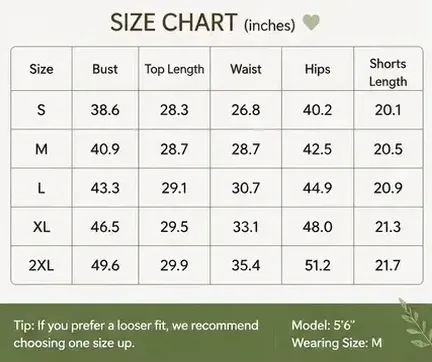Select the size M row label

pyautogui.click(x=41, y=149)
